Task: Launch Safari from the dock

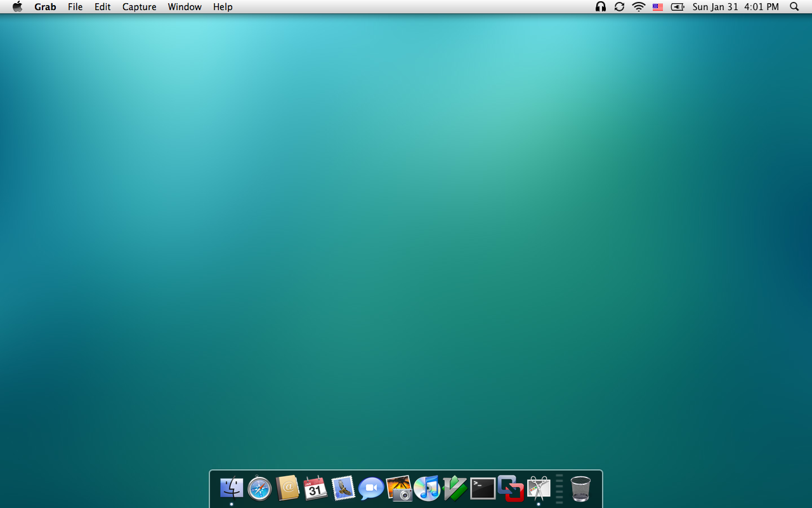Action: coord(259,488)
